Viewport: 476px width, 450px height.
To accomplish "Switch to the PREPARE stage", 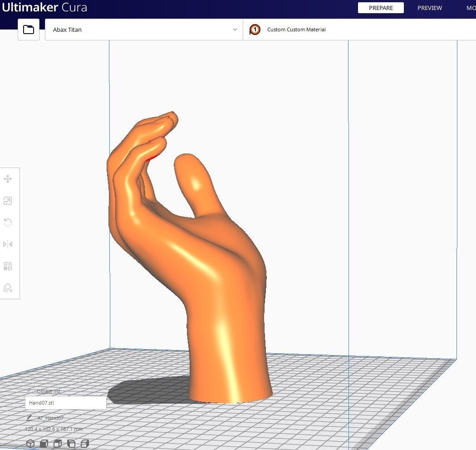I will [x=381, y=8].
